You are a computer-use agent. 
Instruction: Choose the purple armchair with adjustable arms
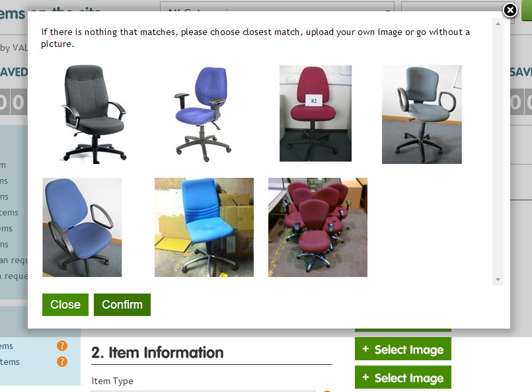click(202, 114)
